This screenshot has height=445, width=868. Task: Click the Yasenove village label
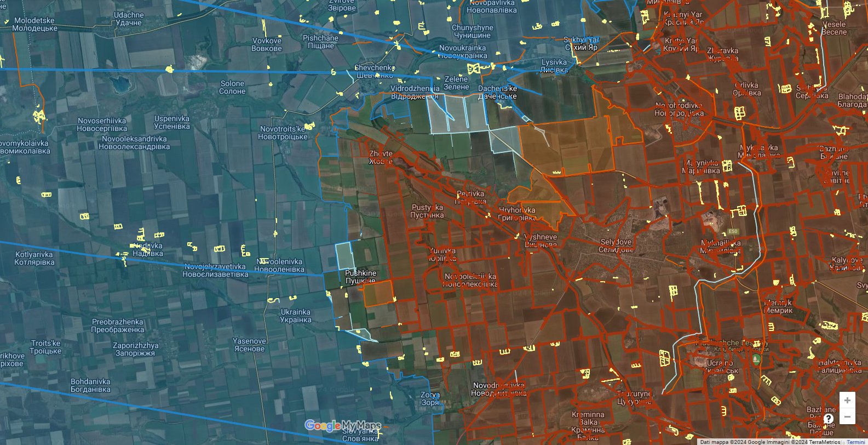tap(249, 345)
